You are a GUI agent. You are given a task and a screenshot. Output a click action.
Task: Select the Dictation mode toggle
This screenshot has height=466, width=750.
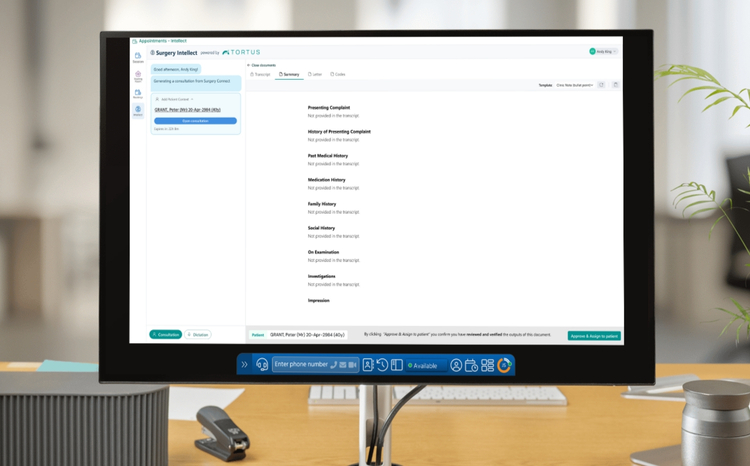(197, 335)
